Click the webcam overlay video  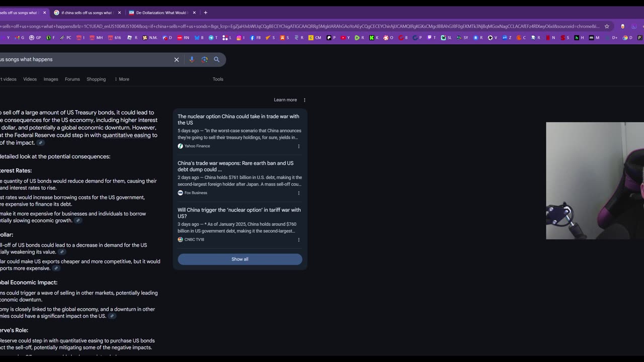[x=595, y=180]
